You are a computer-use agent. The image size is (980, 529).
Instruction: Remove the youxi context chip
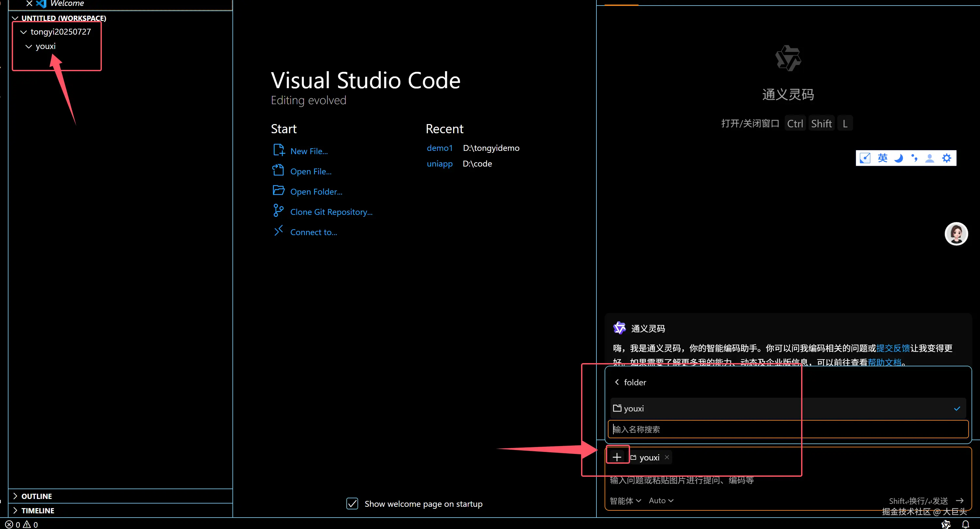point(667,457)
